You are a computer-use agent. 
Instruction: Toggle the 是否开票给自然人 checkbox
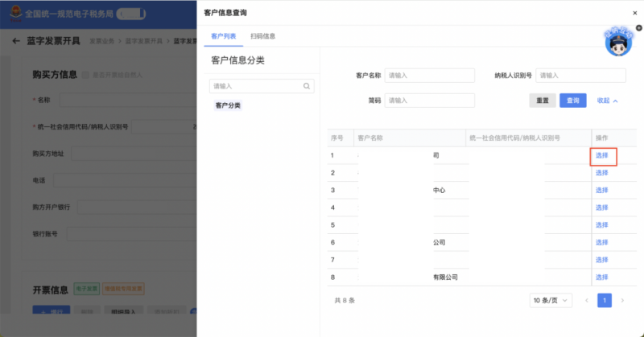(x=85, y=75)
